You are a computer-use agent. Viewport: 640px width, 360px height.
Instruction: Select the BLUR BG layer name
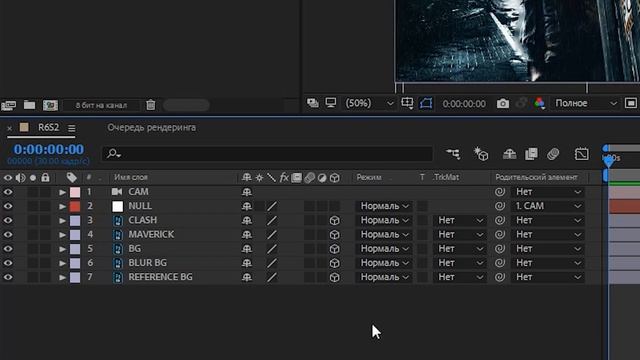tap(147, 263)
